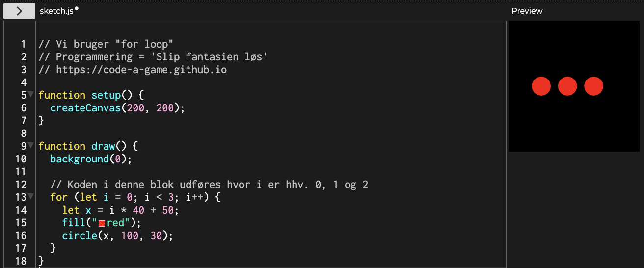Screen dimensions: 644x268
Task: Collapse the draw function fold arrow
Action: coord(30,145)
